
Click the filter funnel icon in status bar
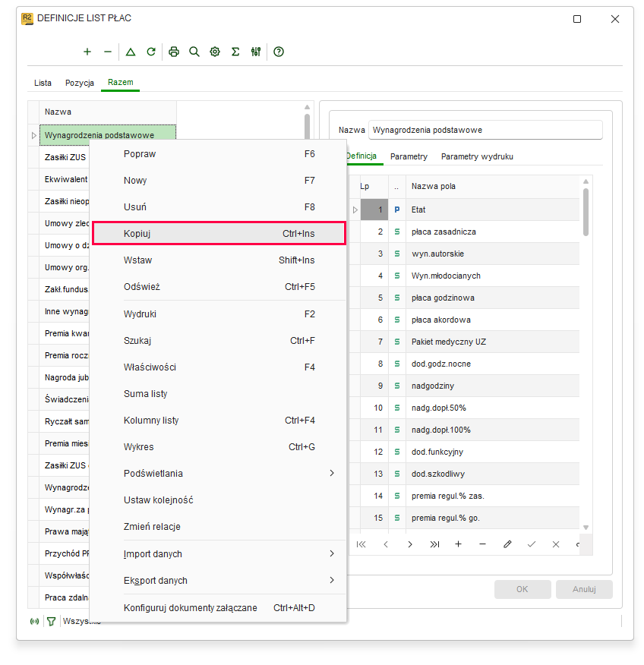tap(52, 621)
